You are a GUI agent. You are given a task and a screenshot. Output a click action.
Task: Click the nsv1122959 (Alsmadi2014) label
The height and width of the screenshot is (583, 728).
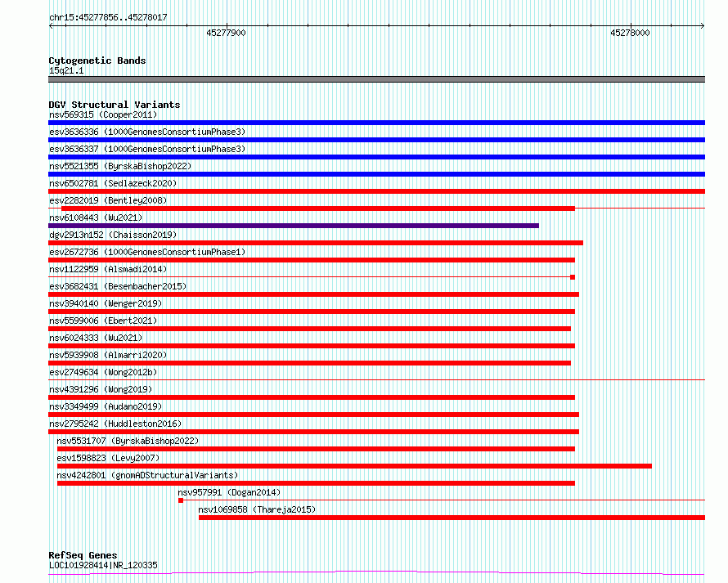click(108, 269)
